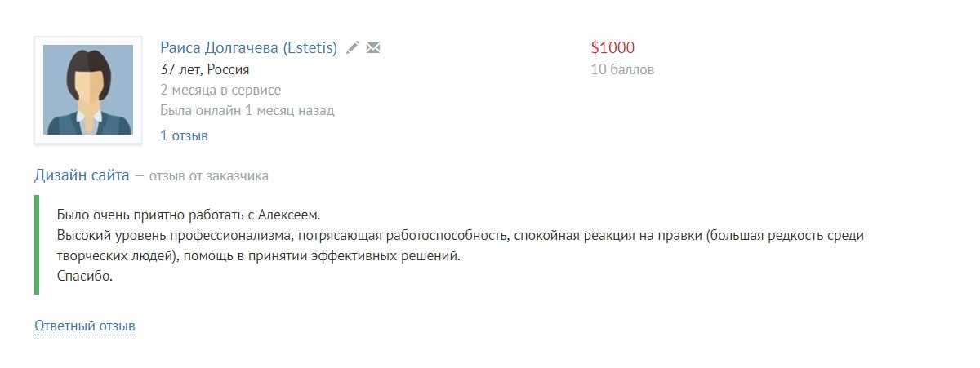The image size is (980, 368).
Task: Click the "Спасибо." line in review
Action: point(84,277)
